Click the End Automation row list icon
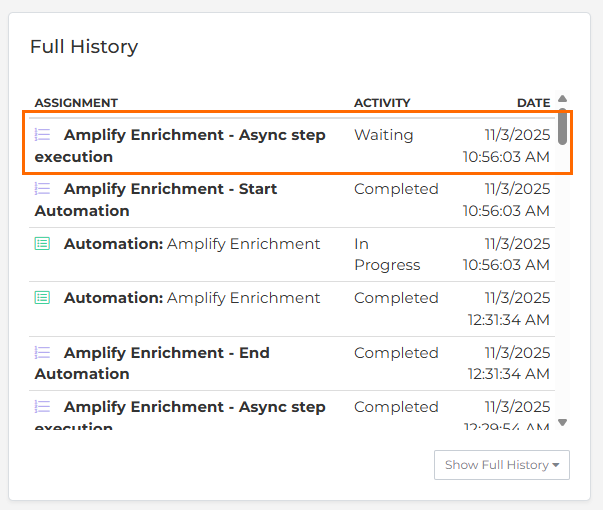This screenshot has width=603, height=510. 42,353
